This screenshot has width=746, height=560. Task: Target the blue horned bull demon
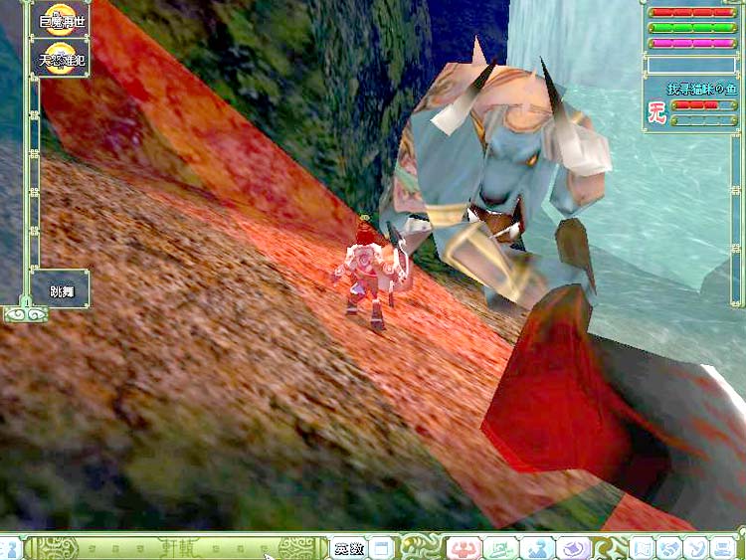494,176
